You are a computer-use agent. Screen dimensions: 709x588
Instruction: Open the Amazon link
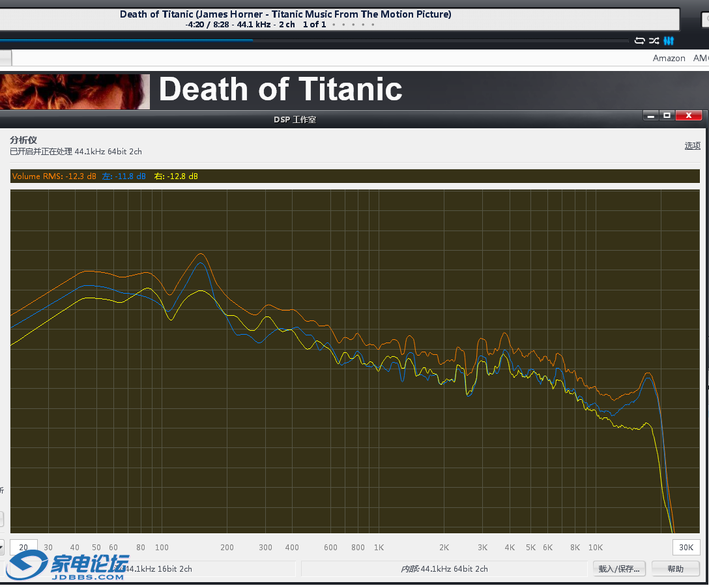click(x=669, y=58)
